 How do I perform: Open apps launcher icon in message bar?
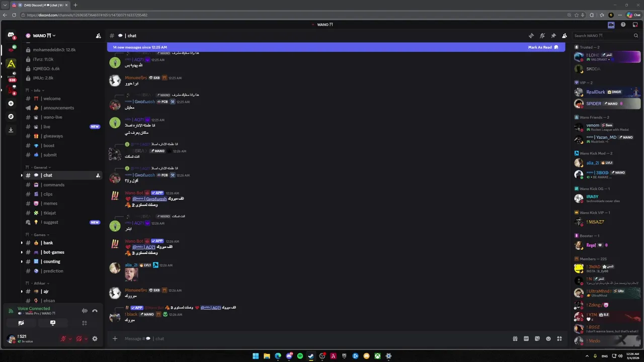[x=559, y=339]
